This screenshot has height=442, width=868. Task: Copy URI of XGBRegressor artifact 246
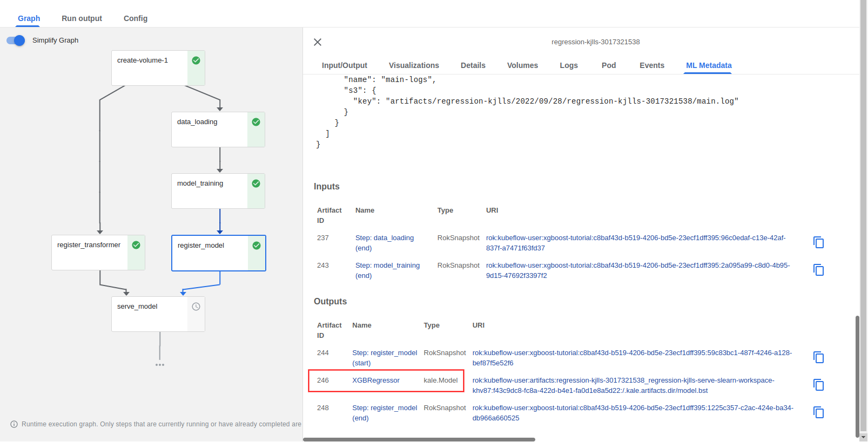(819, 385)
